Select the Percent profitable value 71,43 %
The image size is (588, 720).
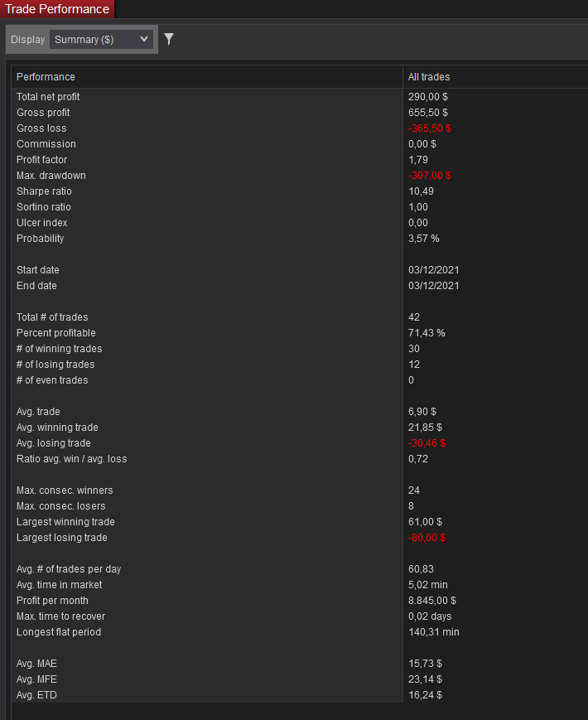point(427,333)
